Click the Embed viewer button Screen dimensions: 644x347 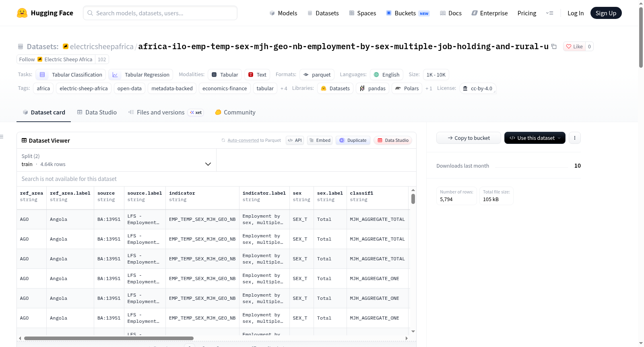320,140
